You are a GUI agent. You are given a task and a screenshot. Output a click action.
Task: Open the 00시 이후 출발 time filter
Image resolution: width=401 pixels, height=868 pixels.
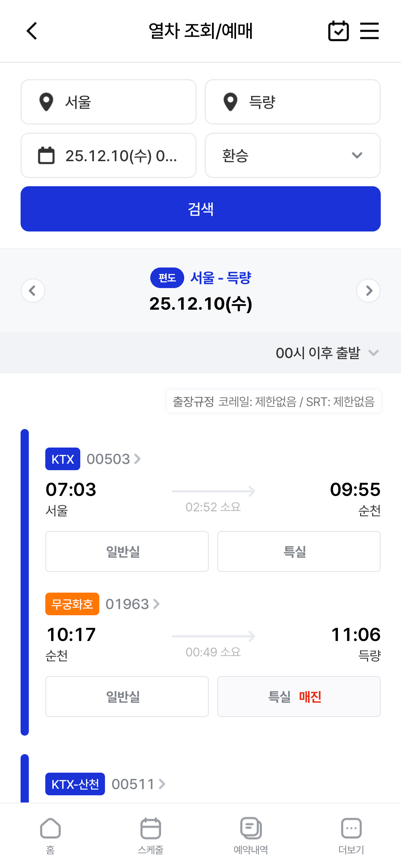tap(326, 353)
